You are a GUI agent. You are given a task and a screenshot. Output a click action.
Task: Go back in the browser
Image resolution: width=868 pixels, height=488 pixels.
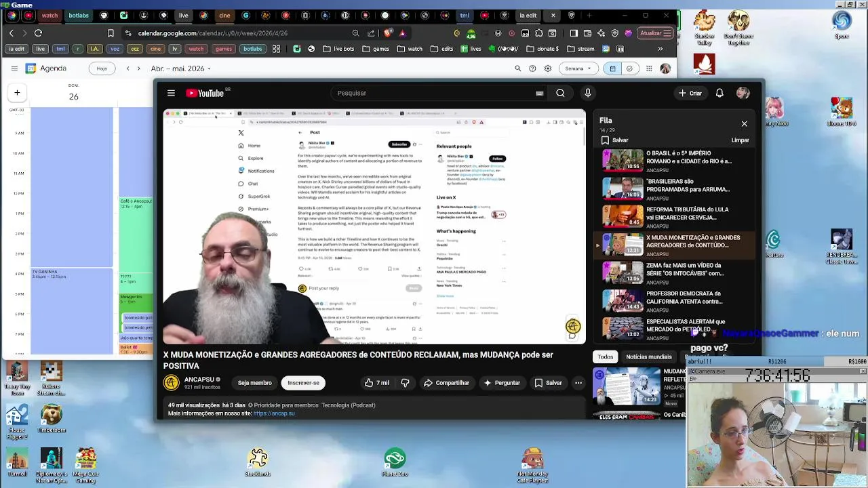(x=11, y=33)
